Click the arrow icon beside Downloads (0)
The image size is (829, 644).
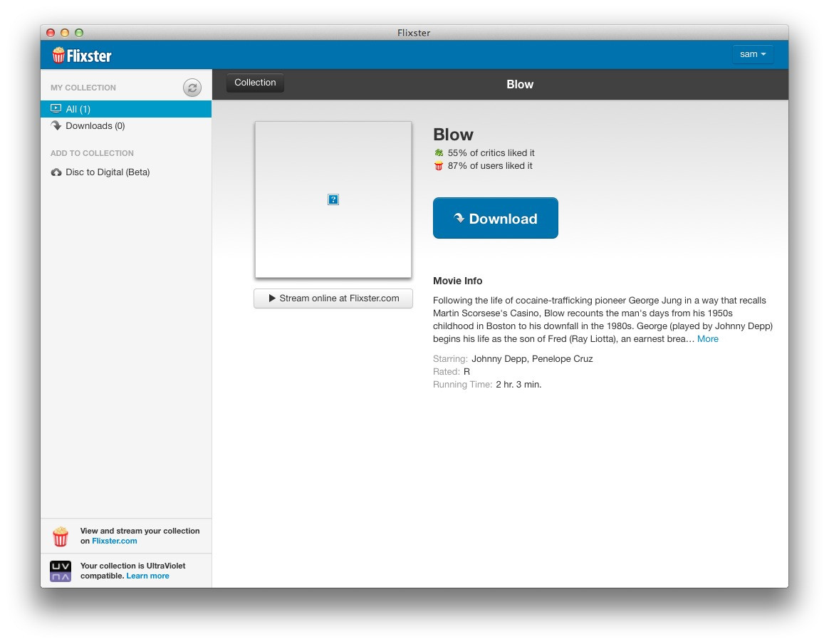coord(56,125)
